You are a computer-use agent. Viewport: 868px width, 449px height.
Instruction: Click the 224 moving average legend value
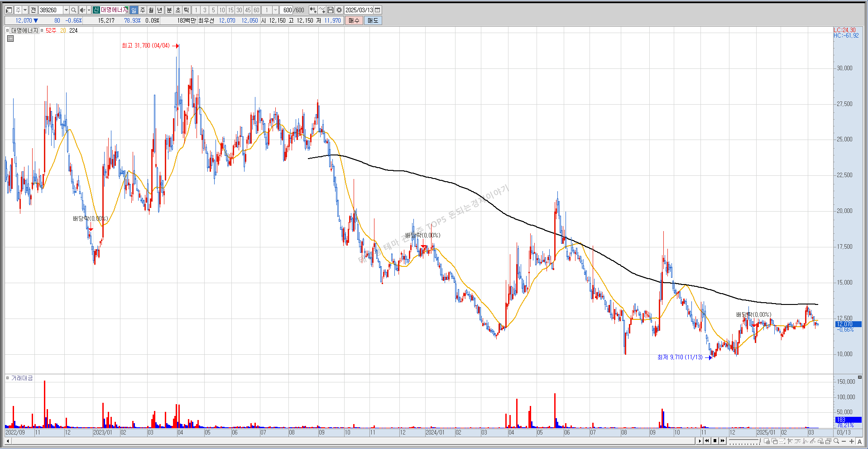point(73,30)
